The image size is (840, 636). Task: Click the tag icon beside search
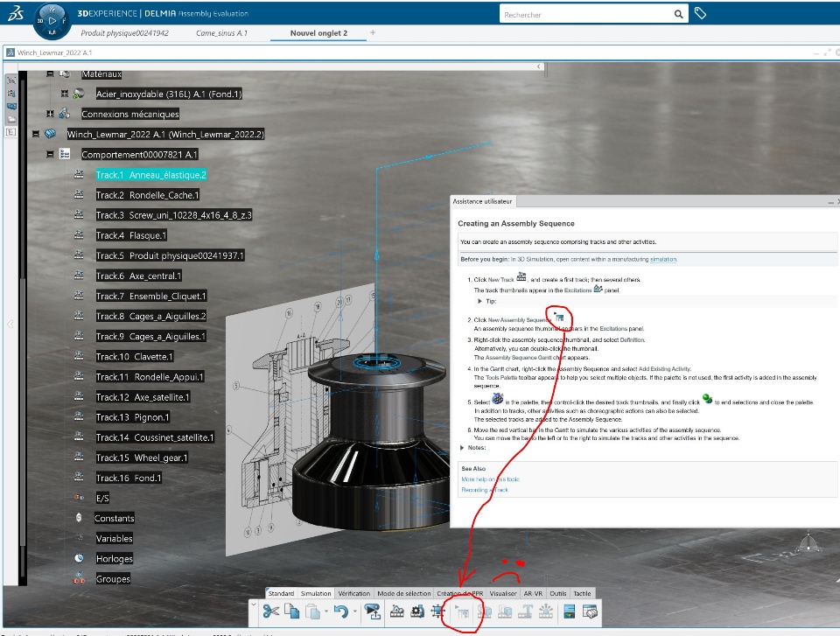click(700, 13)
